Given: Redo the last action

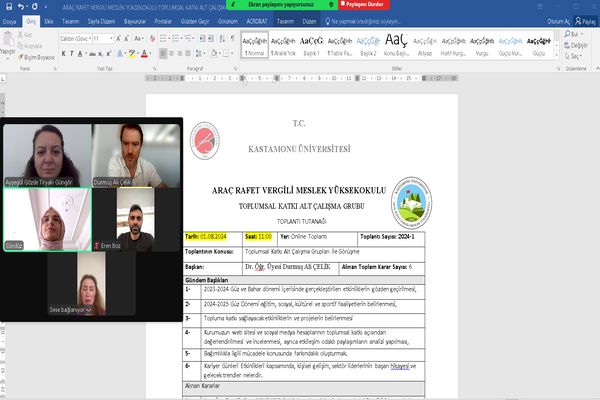Looking at the screenshot, I should pyautogui.click(x=35, y=7).
